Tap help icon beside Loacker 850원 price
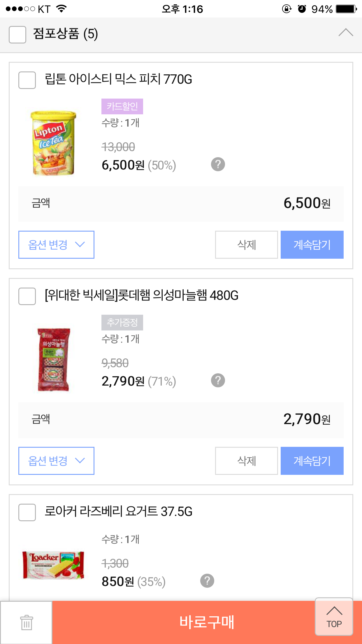The width and height of the screenshot is (362, 644). click(207, 581)
